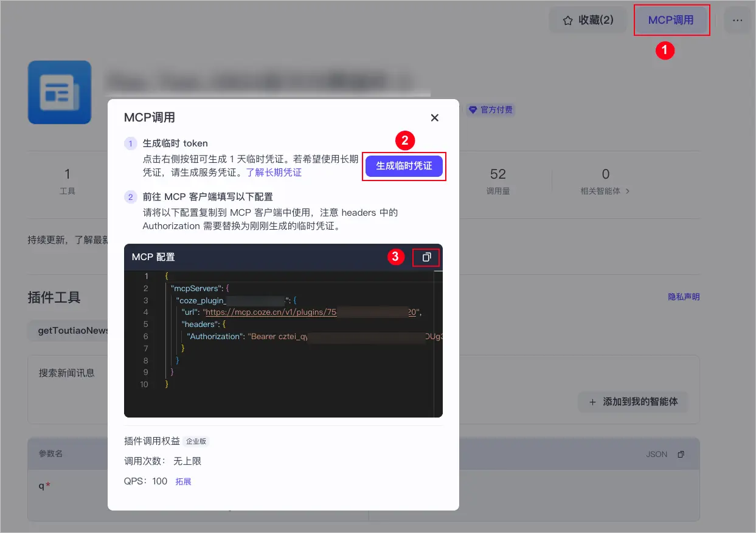Viewport: 756px width, 533px height.
Task: Click the "mcpServers" line in code
Action: (199, 288)
